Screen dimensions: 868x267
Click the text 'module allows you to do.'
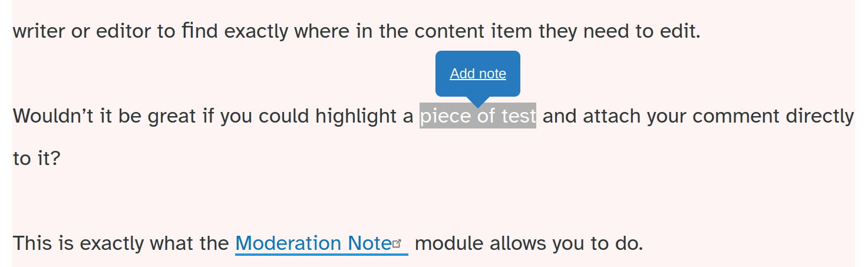[x=529, y=243]
